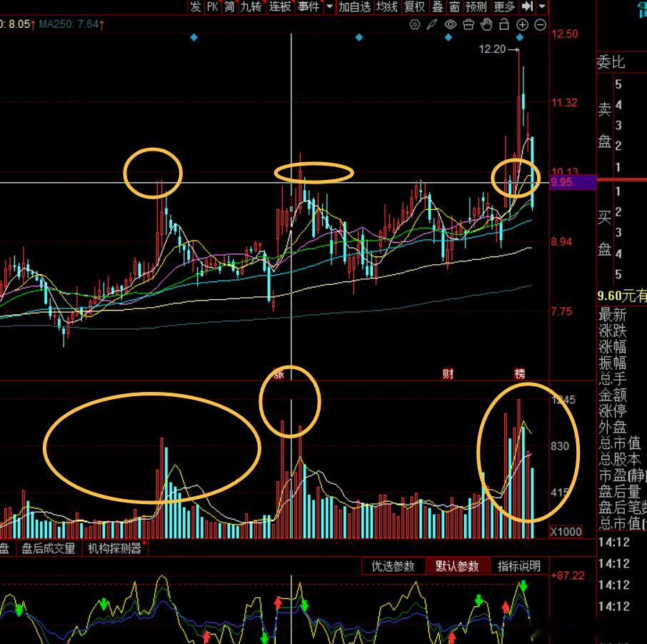Click the 12.20 high price label
This screenshot has width=647, height=644.
point(492,49)
